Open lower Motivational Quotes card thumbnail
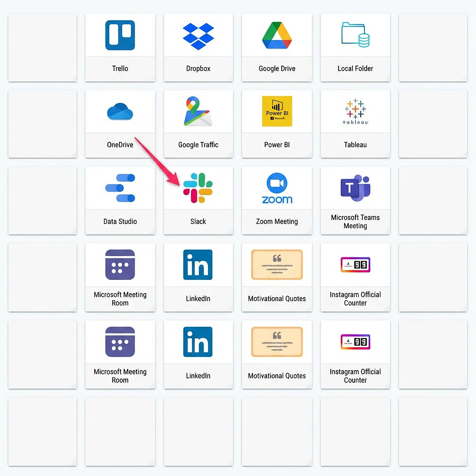The width and height of the screenshot is (476, 476). coord(277,341)
